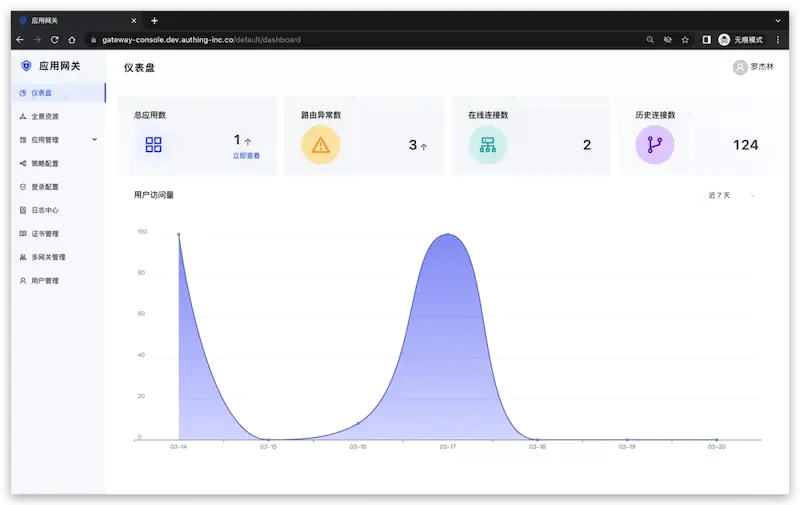
Task: Bookmark this page with the star icon
Action: (x=685, y=39)
